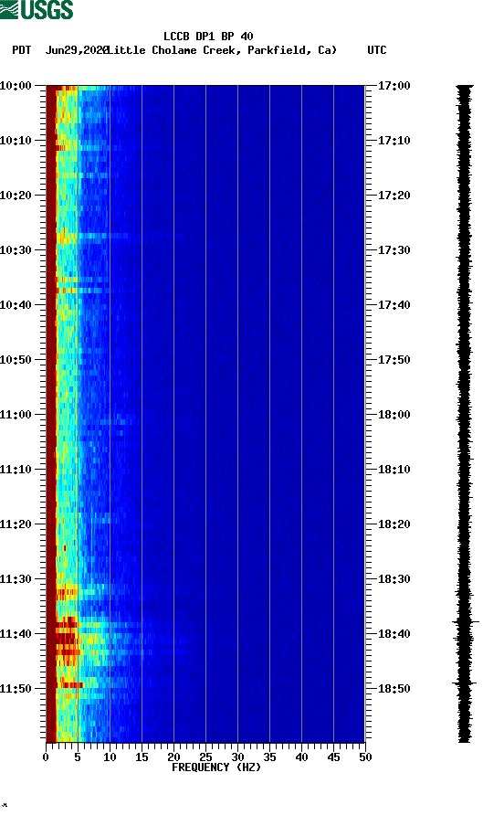
Task: Click the 11:00 PDT time label
Action: (x=16, y=415)
